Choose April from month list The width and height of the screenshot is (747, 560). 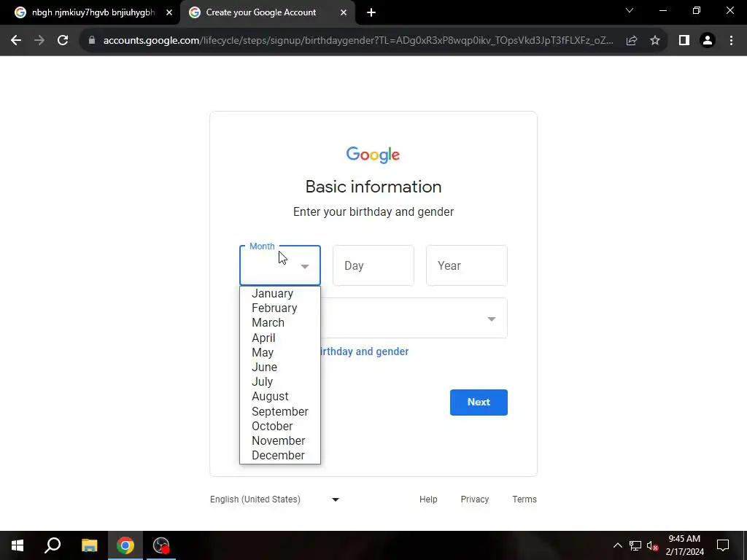point(280,338)
